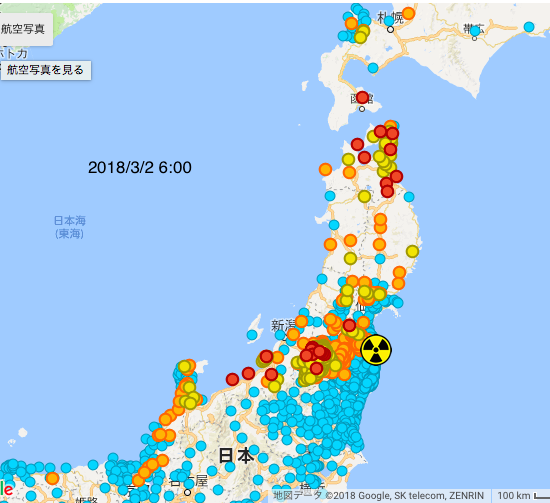Select the cyan marker near Obihiro
The height and width of the screenshot is (503, 550).
pyautogui.click(x=475, y=31)
